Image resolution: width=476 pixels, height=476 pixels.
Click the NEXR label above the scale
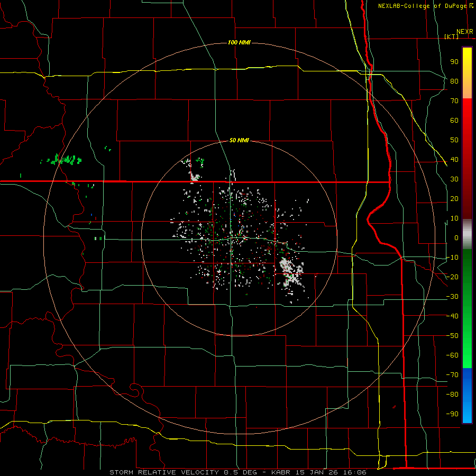click(465, 32)
